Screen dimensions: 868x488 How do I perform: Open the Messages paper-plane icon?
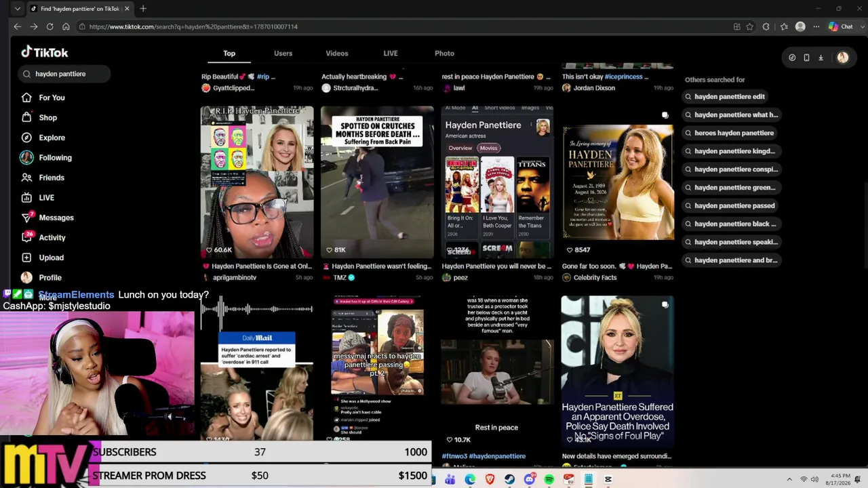pyautogui.click(x=26, y=218)
